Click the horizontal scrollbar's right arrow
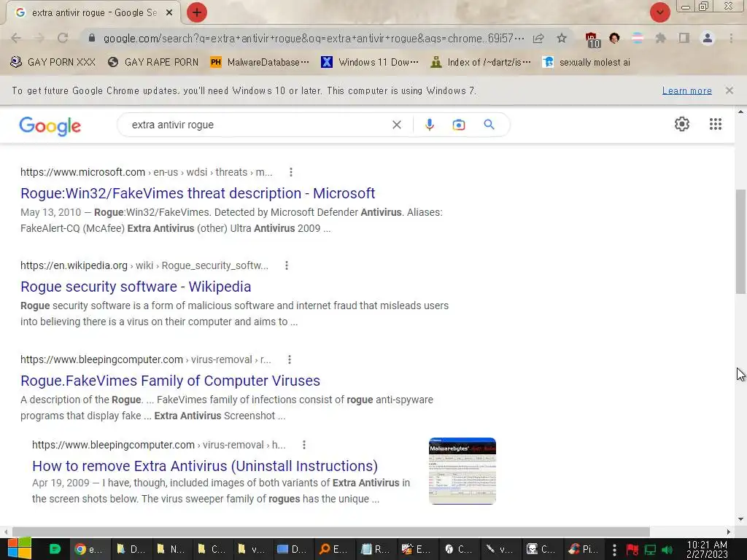This screenshot has width=747, height=560. click(x=728, y=532)
